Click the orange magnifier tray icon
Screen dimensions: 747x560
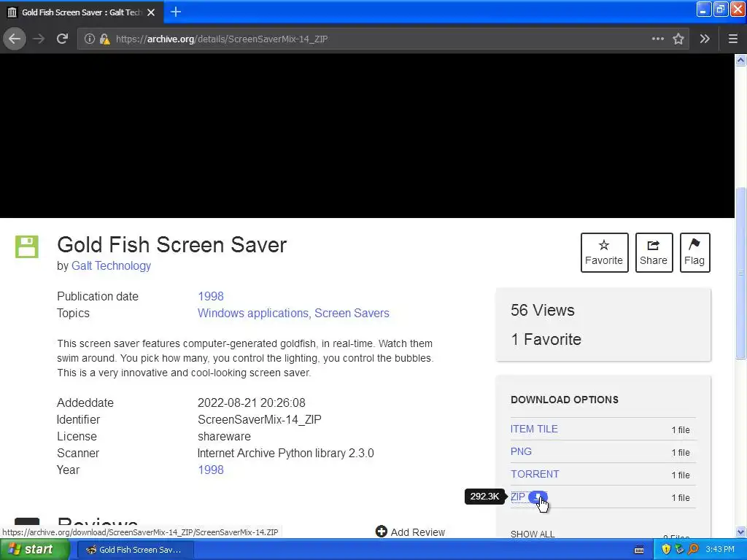click(x=693, y=550)
